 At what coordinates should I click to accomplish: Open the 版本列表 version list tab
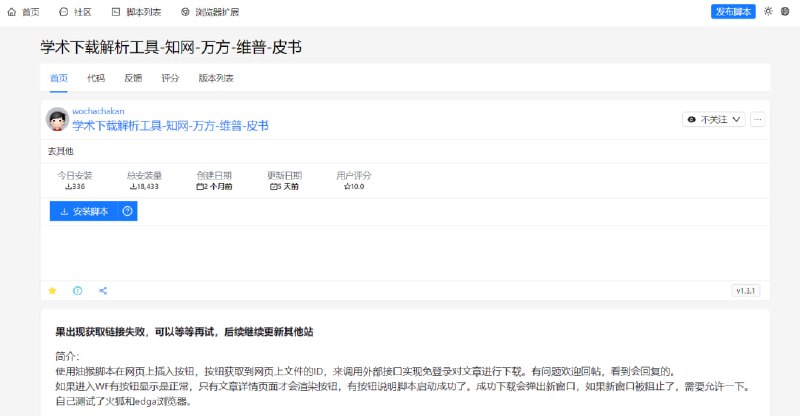[x=216, y=78]
